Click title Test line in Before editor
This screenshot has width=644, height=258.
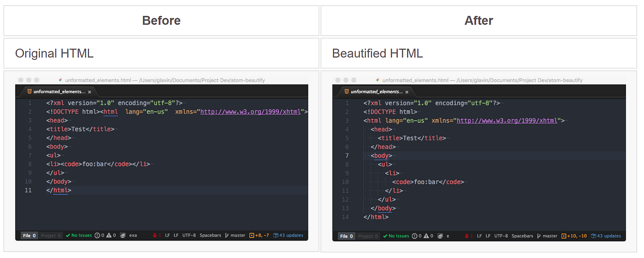tap(80, 129)
